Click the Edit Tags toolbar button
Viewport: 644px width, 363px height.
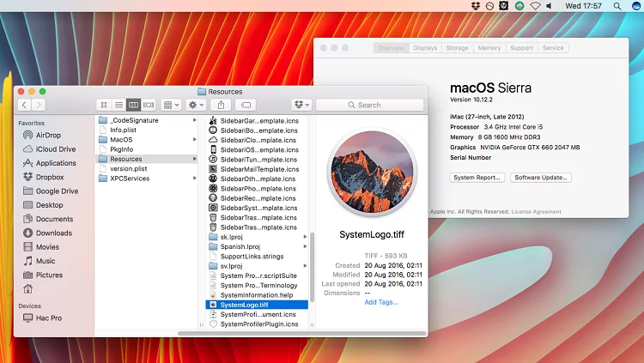[246, 105]
